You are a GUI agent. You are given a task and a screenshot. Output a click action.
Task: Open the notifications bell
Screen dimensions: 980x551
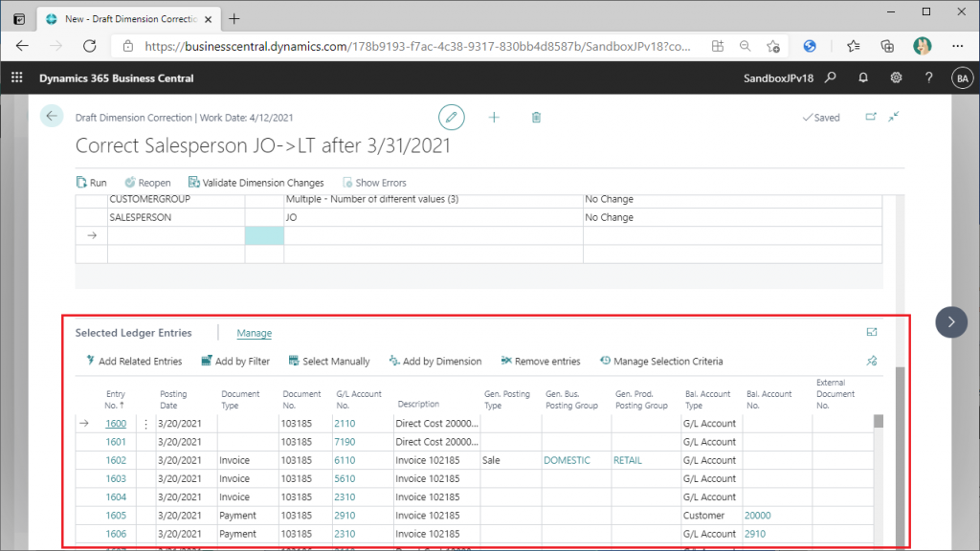pyautogui.click(x=863, y=77)
